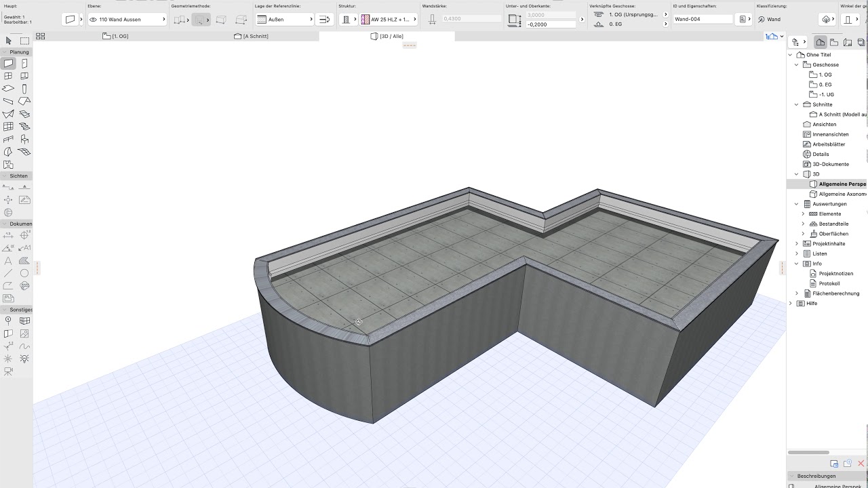Viewport: 868px width, 488px height.
Task: Activate the Zone tool
Action: pos(8,165)
